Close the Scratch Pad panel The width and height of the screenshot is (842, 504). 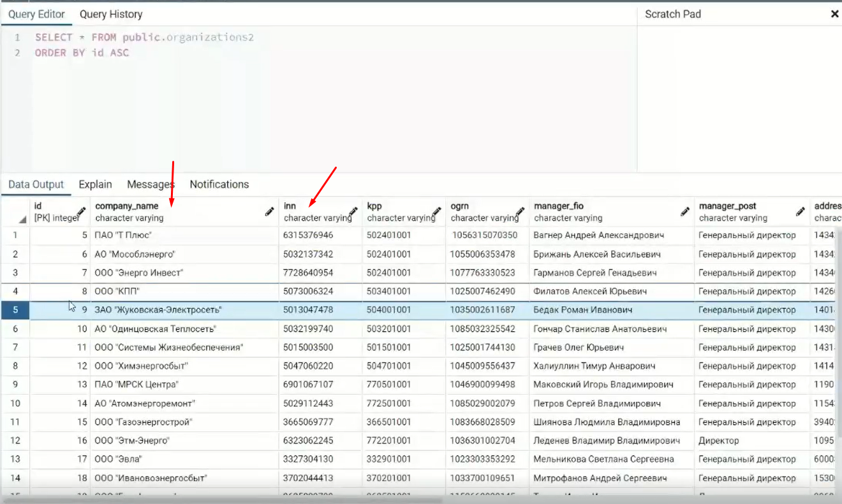tap(834, 14)
